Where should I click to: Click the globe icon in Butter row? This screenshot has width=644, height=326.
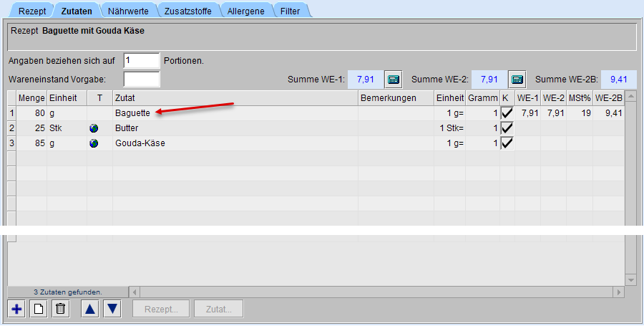tap(94, 128)
